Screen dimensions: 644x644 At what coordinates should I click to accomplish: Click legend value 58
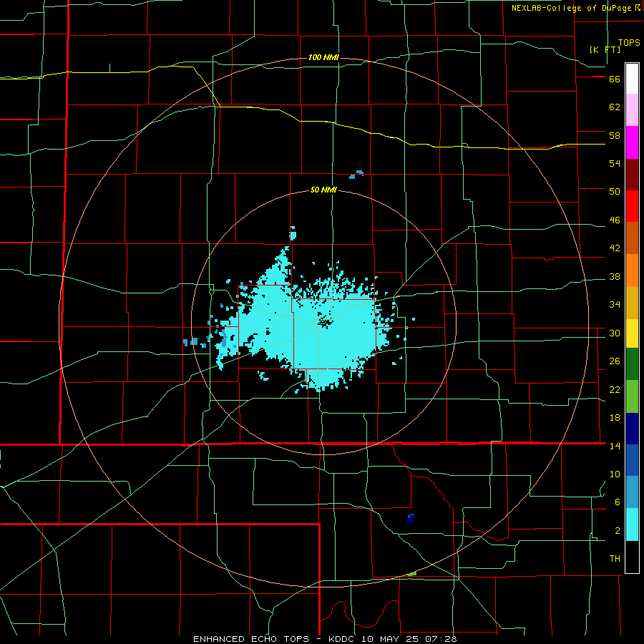[615, 135]
